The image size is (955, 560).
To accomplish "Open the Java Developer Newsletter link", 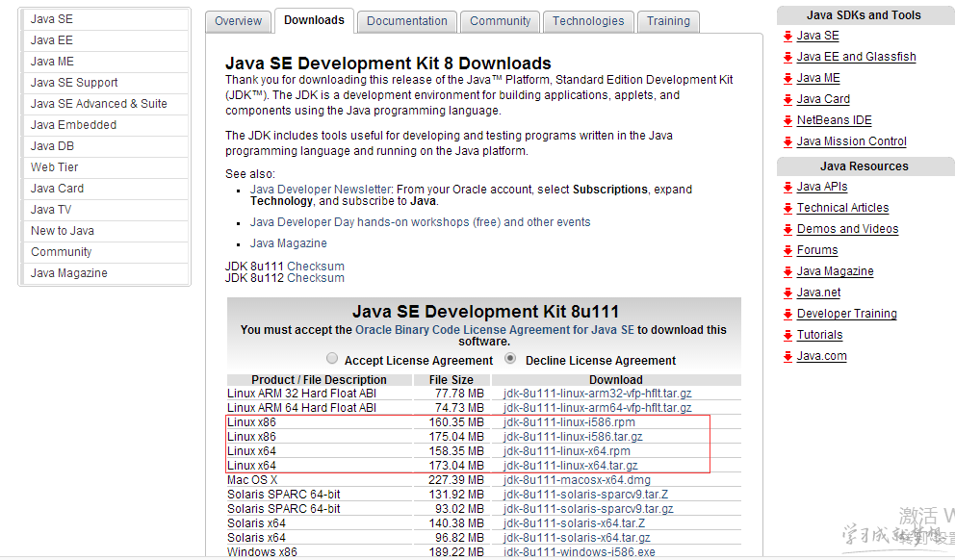I will (x=321, y=190).
